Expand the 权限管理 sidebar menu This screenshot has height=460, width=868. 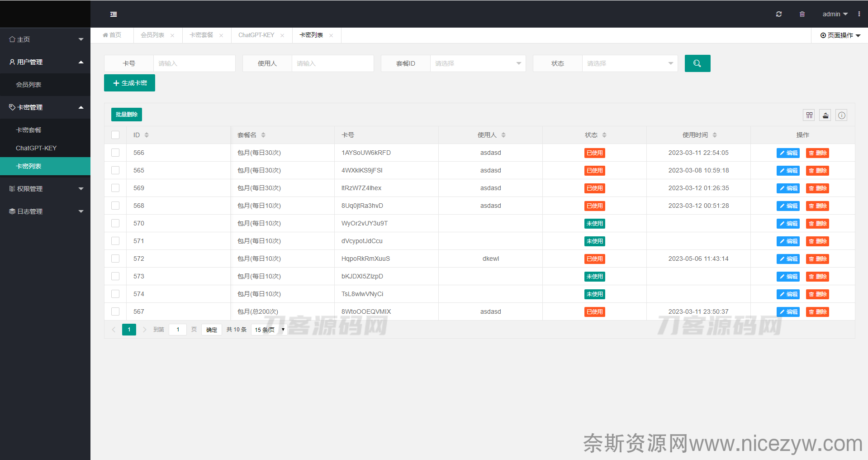(x=45, y=189)
